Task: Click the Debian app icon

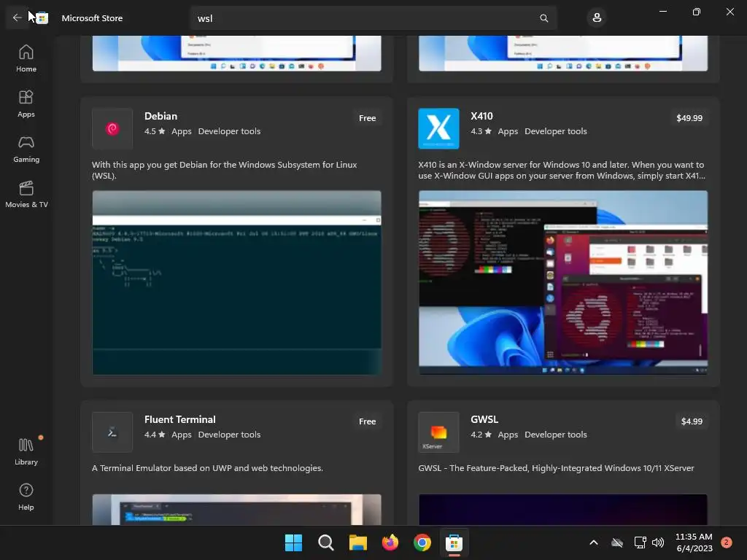Action: click(x=112, y=128)
